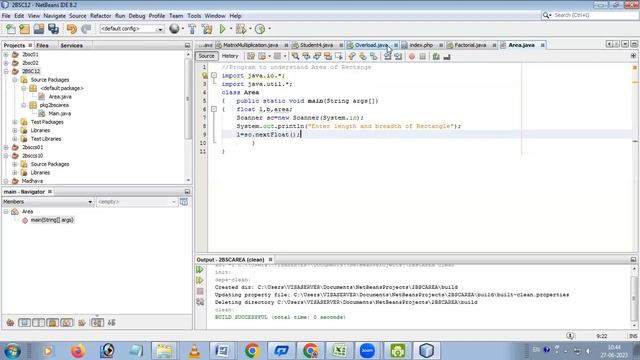Click the Profile Project clock icon
This screenshot has width=640, height=360.
[x=260, y=29]
